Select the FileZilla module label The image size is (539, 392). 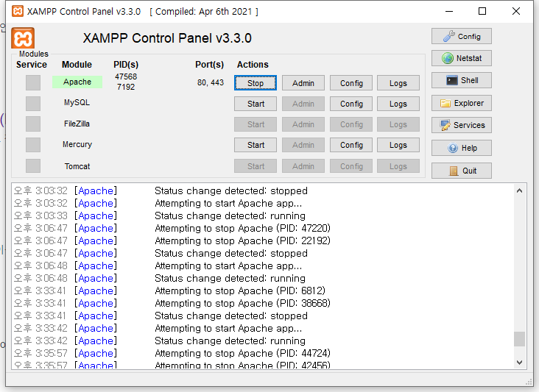(x=77, y=124)
